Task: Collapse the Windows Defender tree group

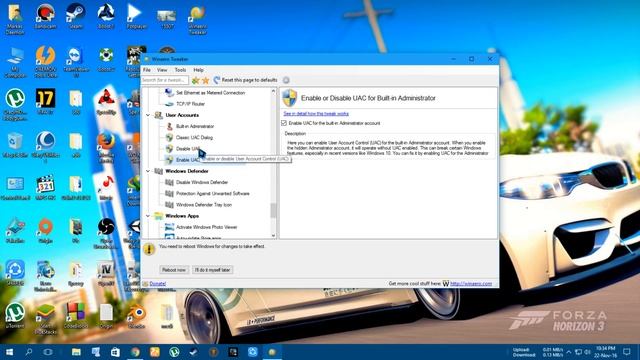Action: point(148,171)
